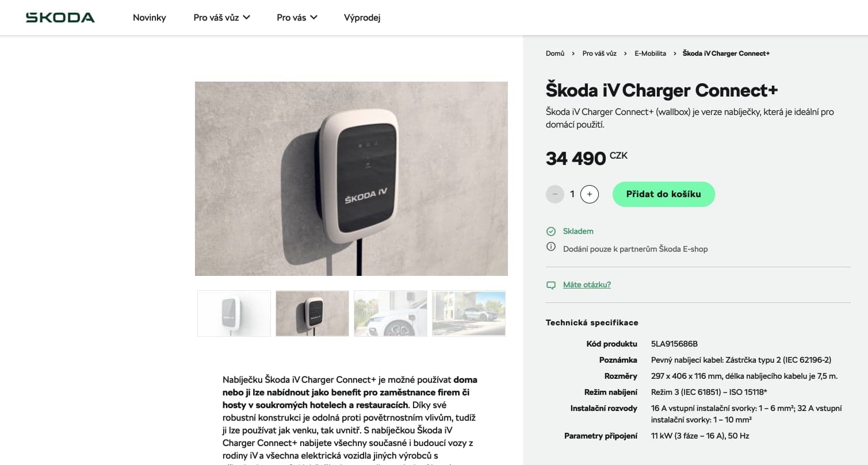This screenshot has width=868, height=465.
Task: Click the Škoda logo
Action: (x=60, y=17)
